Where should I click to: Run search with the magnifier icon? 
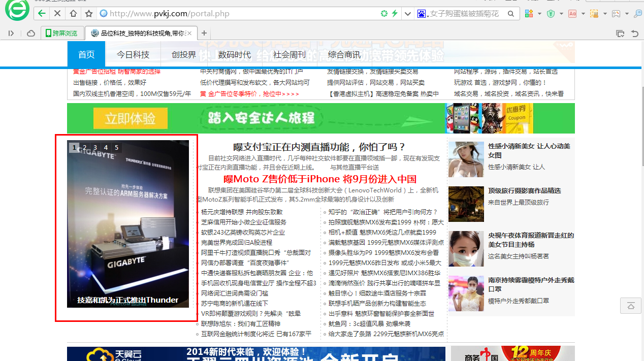coord(511,14)
